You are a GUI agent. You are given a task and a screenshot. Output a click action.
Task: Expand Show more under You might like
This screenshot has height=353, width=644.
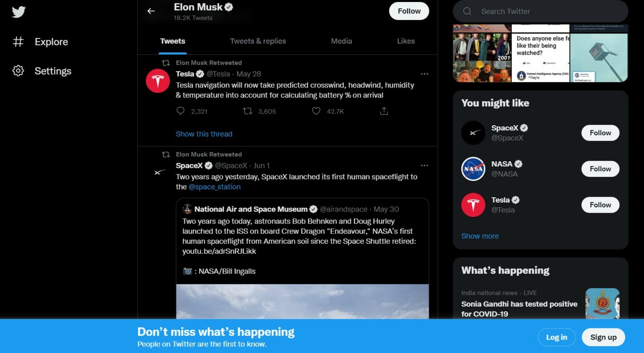480,236
